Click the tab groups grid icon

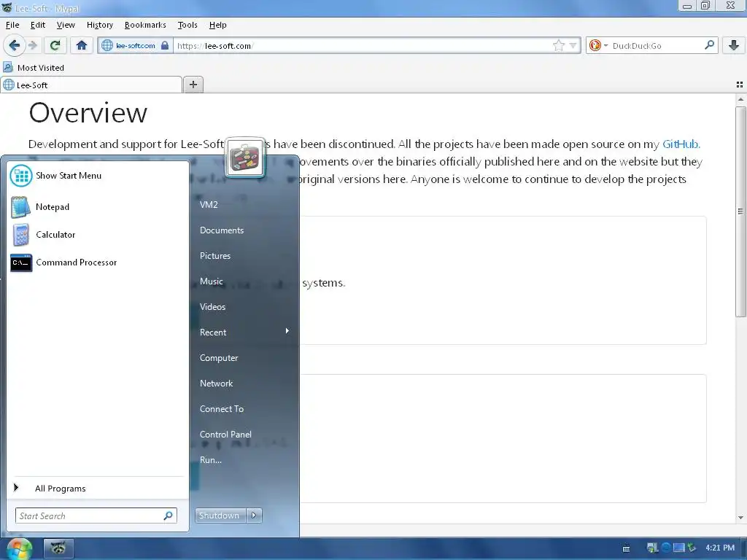[740, 85]
